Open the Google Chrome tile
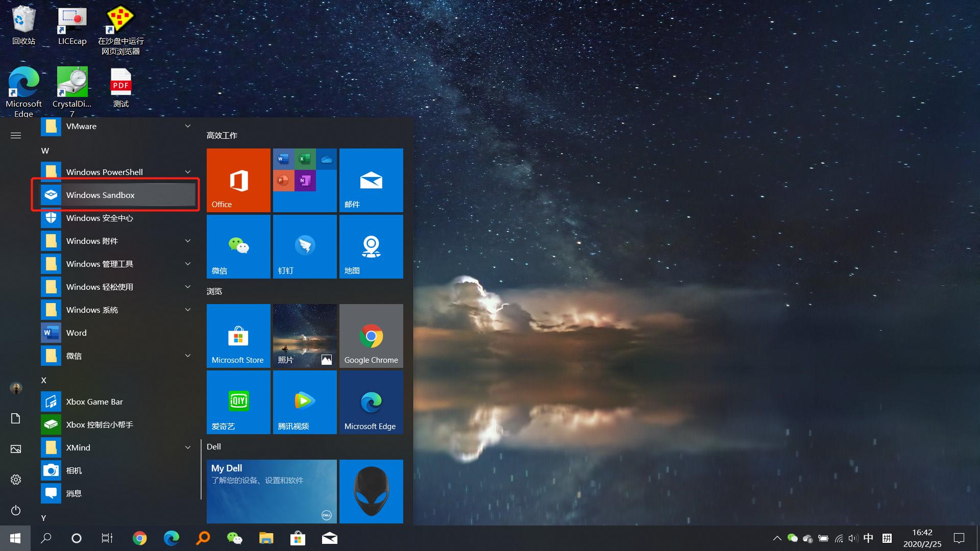Screen dimensions: 980x551 tap(371, 336)
